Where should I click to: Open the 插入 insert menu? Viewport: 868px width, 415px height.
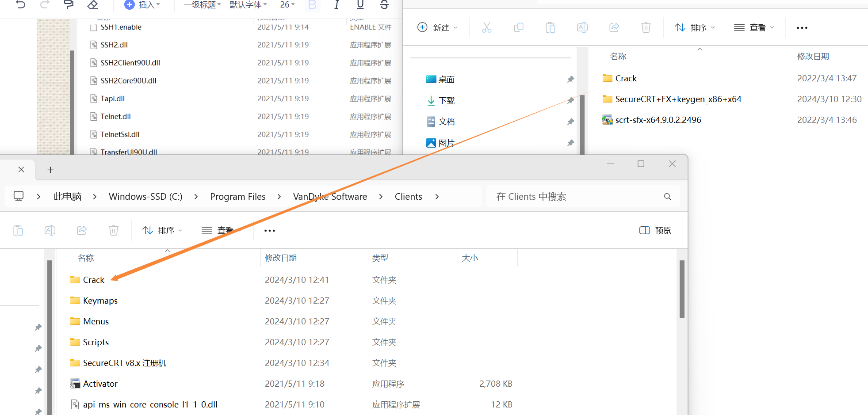pos(142,5)
